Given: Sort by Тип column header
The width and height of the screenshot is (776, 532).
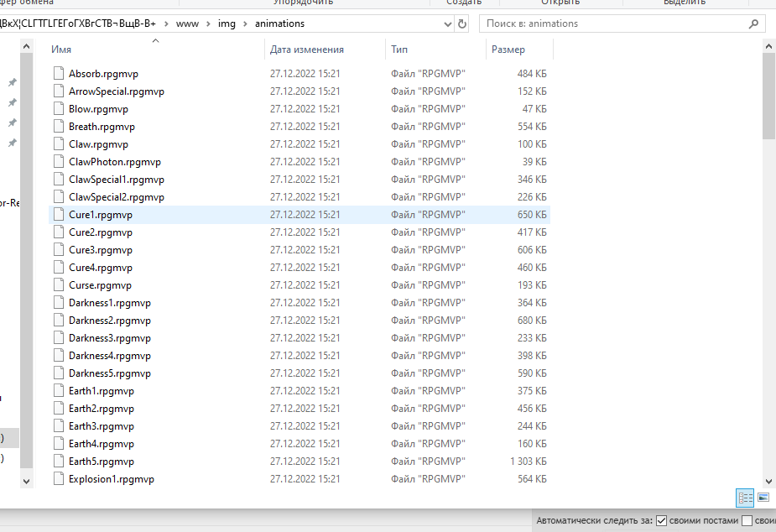Looking at the screenshot, I should pyautogui.click(x=398, y=50).
